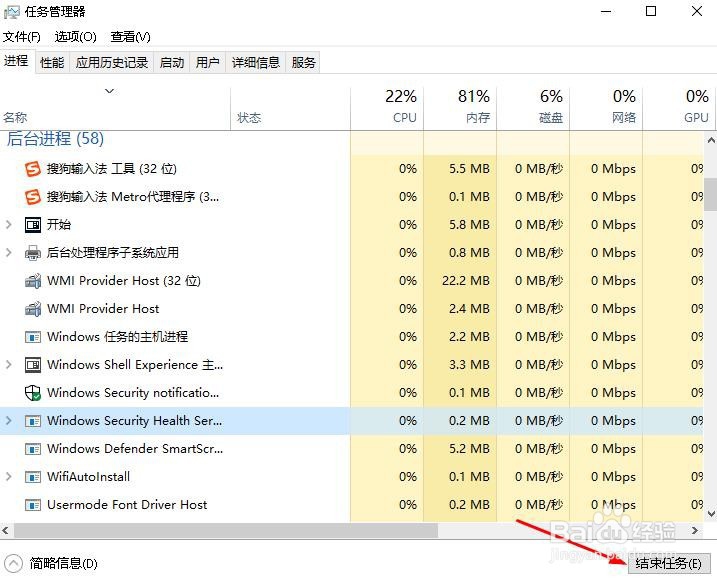Viewport: 717px width, 579px height.
Task: Click the 开始 process icon
Action: [x=33, y=225]
